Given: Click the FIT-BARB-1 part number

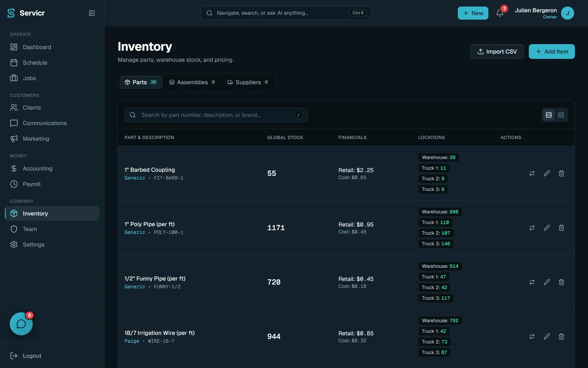Looking at the screenshot, I should point(168,178).
